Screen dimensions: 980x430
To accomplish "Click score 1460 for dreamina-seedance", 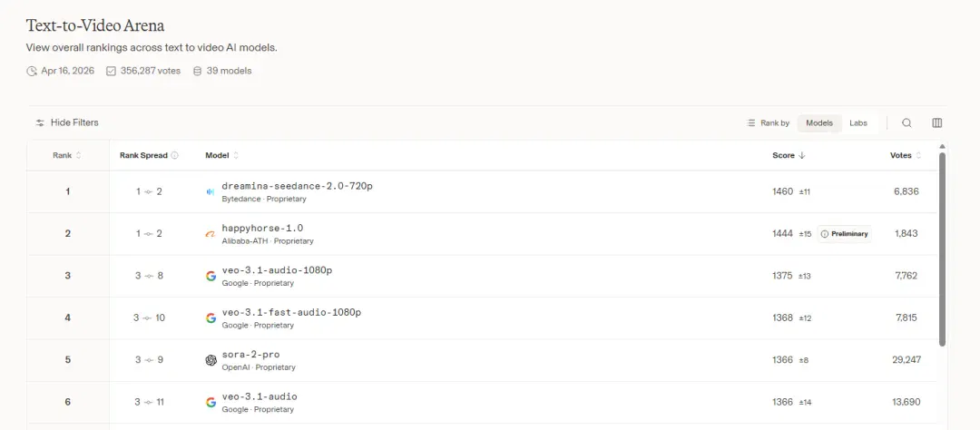I will (782, 192).
